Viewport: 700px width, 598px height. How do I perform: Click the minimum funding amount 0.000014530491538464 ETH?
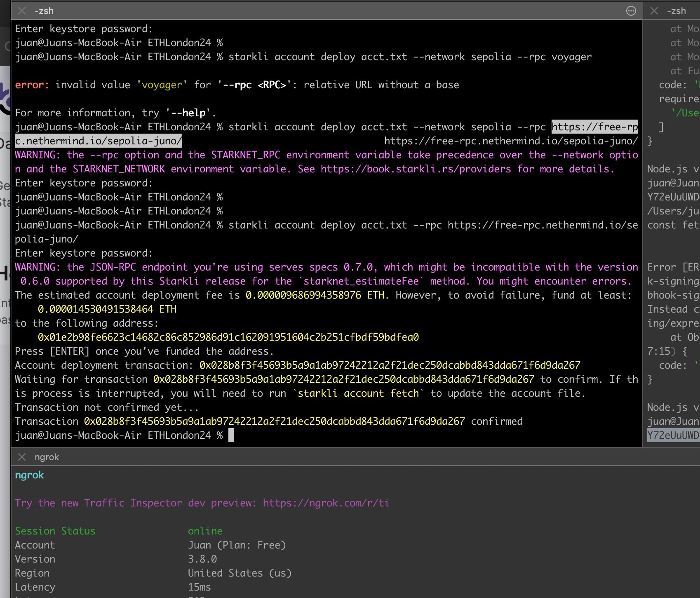pos(107,309)
